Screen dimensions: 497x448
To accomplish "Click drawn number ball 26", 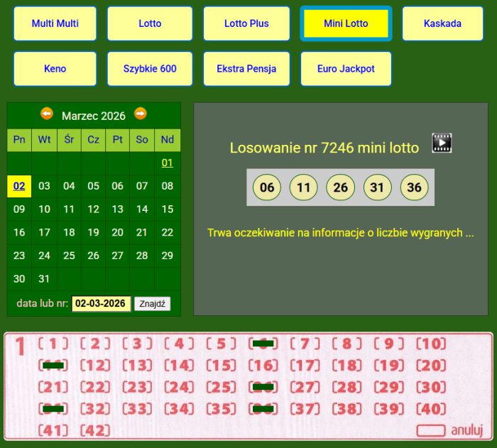I will [x=341, y=187].
